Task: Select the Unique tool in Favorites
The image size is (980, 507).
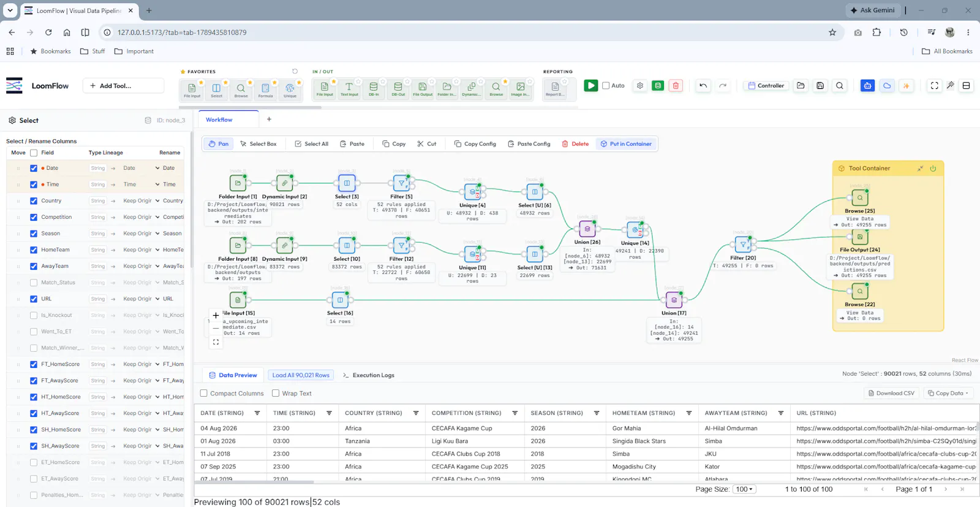Action: (290, 90)
